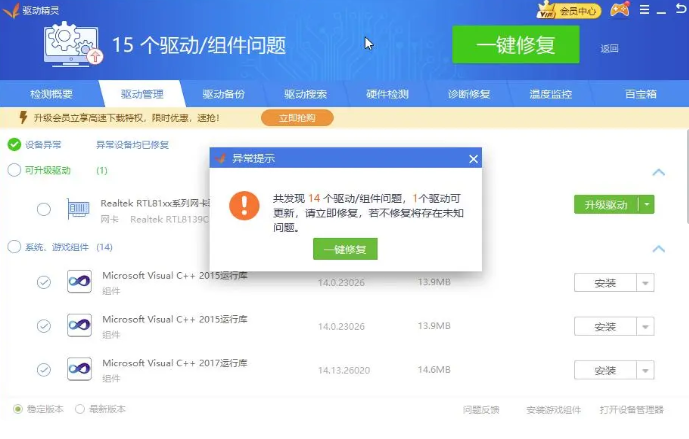The width and height of the screenshot is (689, 439).
Task: Open the game controller icon in title bar
Action: coord(620,10)
